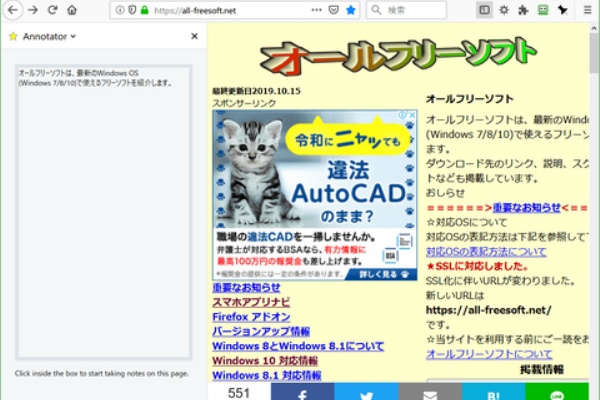Viewport: 600px width, 400px height.
Task: Open the Windows 8.1 対応情報 link
Action: 267,375
